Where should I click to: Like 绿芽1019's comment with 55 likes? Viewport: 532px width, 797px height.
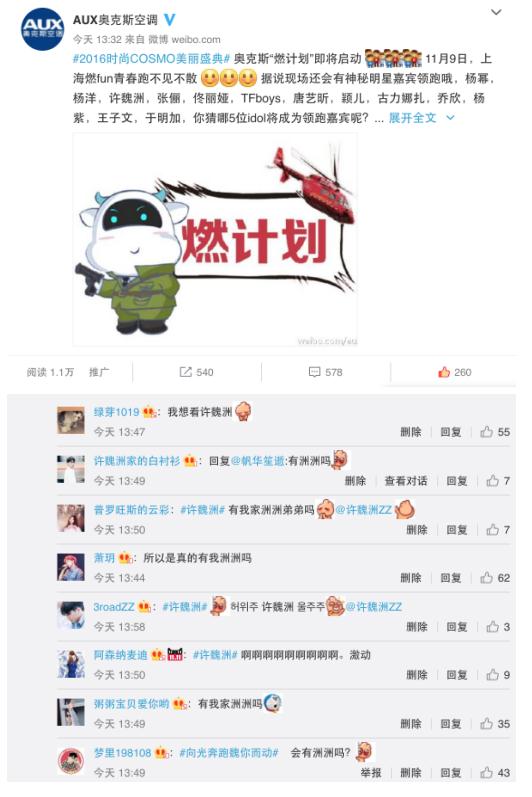pos(495,432)
